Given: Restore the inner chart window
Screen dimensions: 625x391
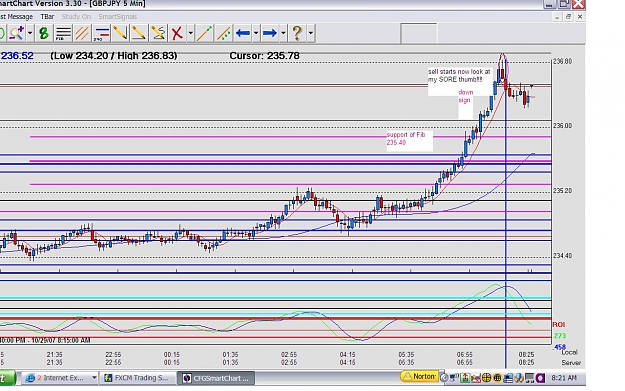Looking at the screenshot, I should 568,17.
